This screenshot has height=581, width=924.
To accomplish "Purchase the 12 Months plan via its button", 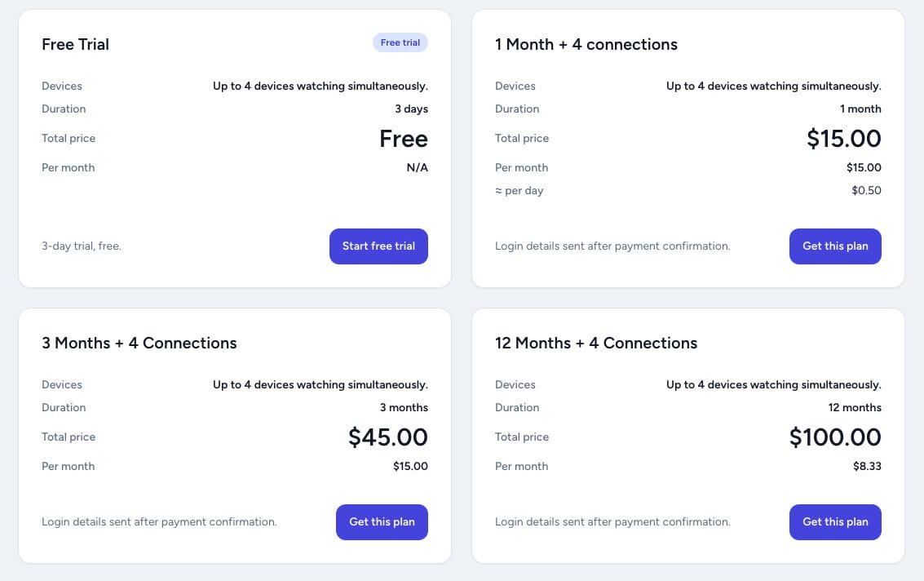I will 835,521.
